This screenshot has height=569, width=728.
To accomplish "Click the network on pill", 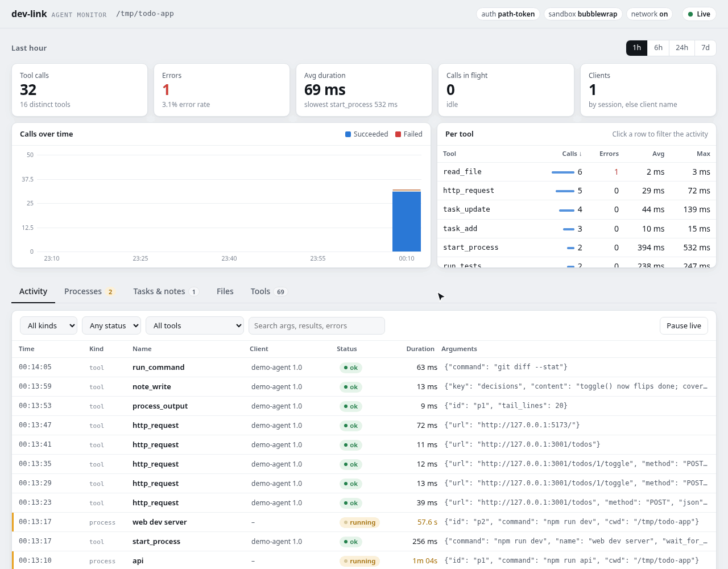I will (x=649, y=14).
